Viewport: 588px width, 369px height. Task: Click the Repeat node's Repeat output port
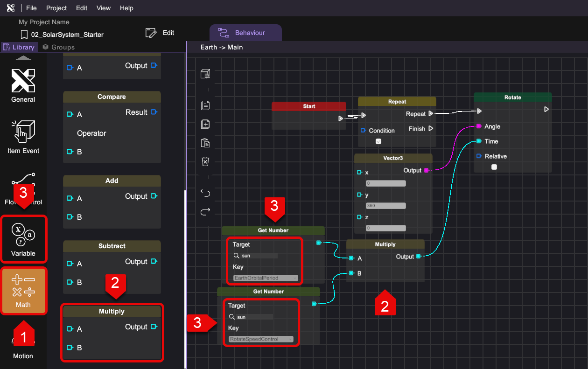point(431,113)
